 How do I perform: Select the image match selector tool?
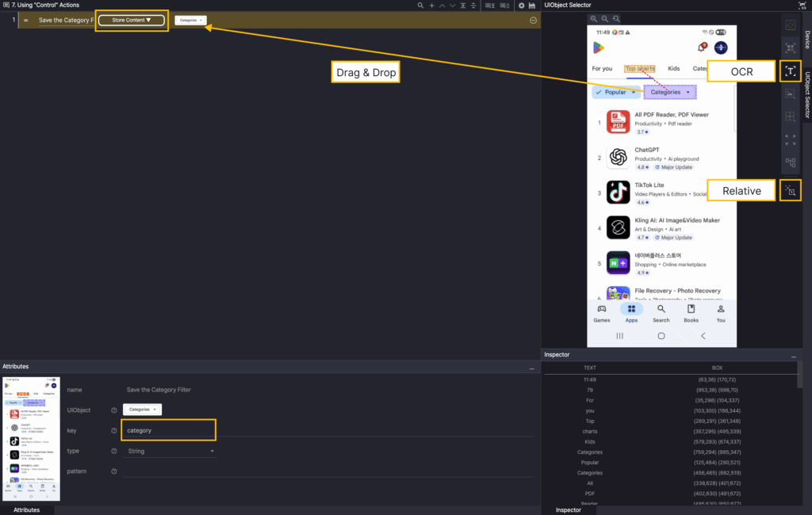[790, 94]
